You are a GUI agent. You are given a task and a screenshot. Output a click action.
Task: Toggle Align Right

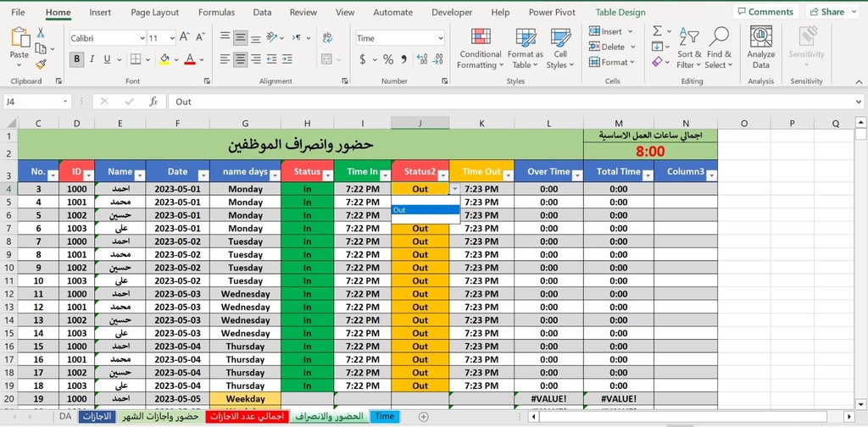256,58
